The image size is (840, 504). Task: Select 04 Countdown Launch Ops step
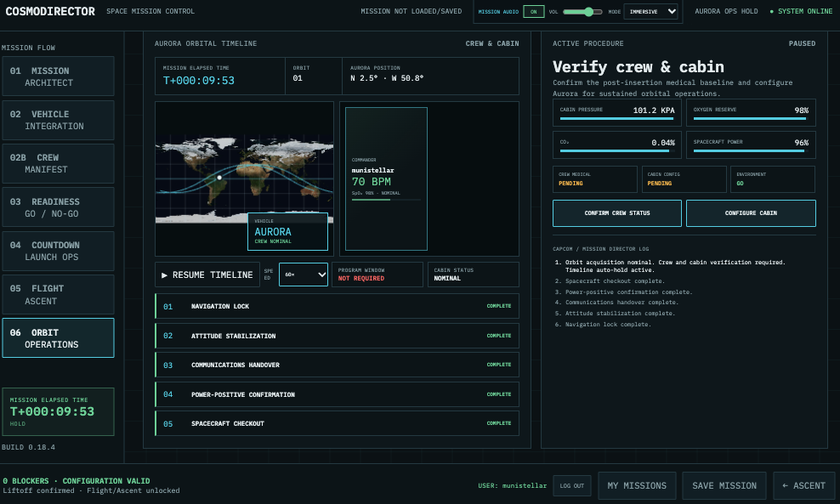(x=58, y=251)
